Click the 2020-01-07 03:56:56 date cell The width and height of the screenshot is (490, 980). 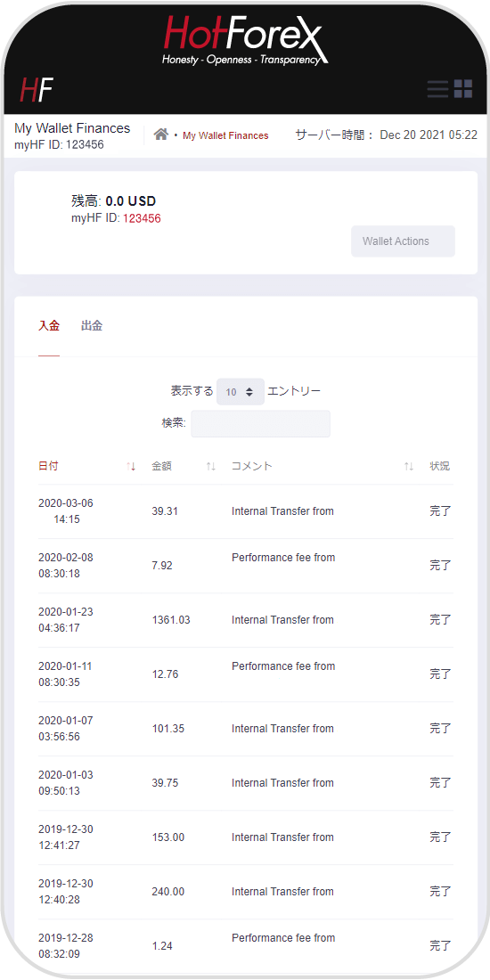[66, 729]
